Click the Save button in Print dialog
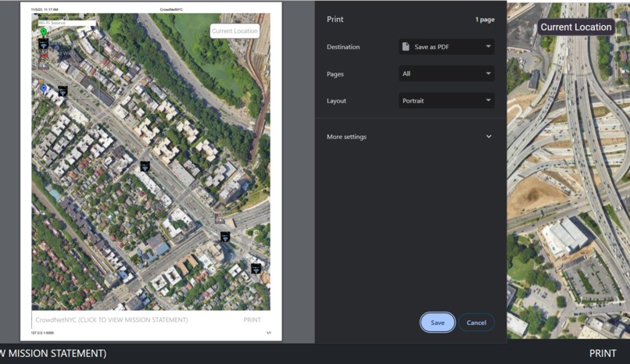This screenshot has height=364, width=630. [x=437, y=323]
